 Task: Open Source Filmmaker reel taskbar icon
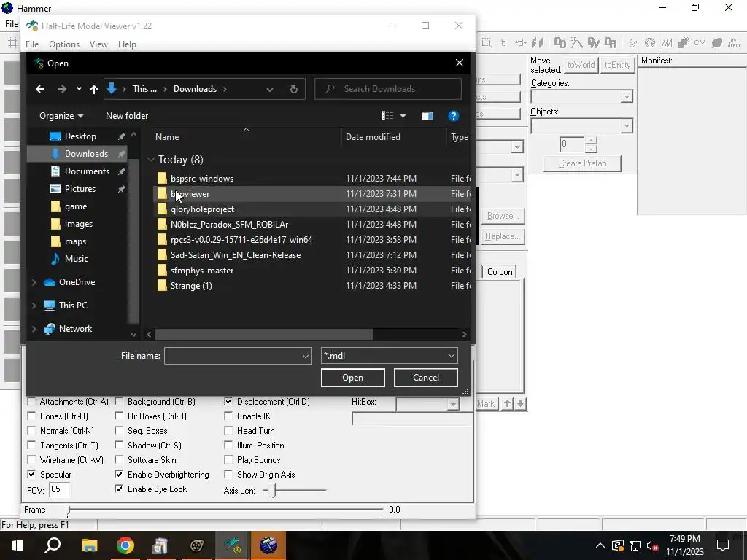click(x=197, y=545)
